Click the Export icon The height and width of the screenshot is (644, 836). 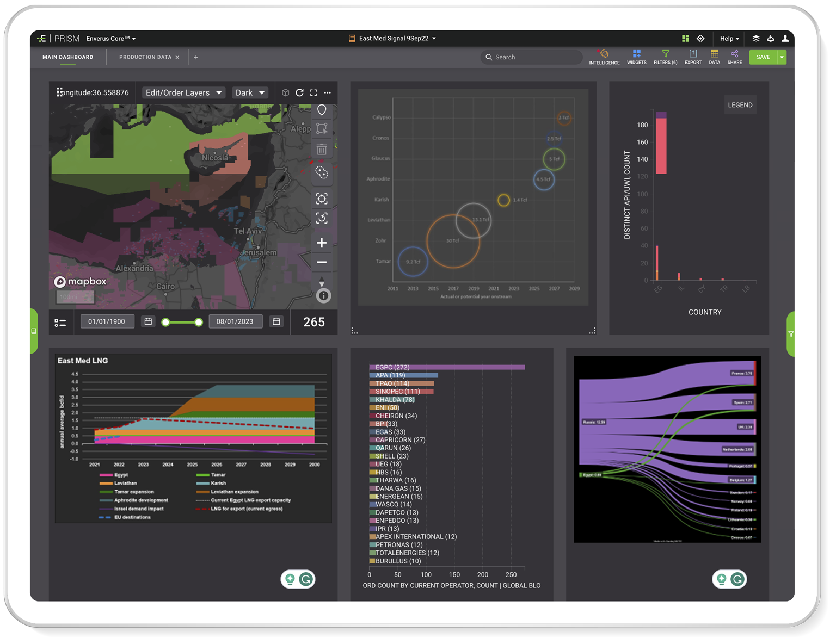pos(693,57)
